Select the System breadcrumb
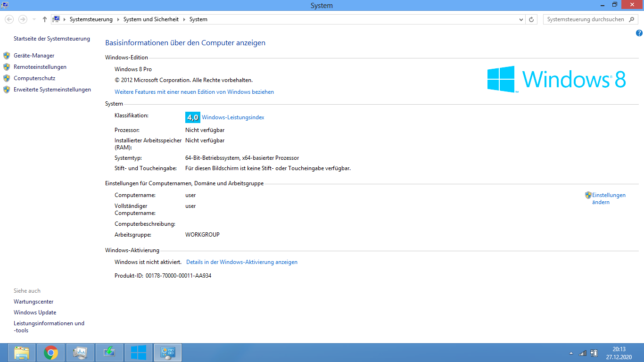This screenshot has height=362, width=644. (198, 19)
